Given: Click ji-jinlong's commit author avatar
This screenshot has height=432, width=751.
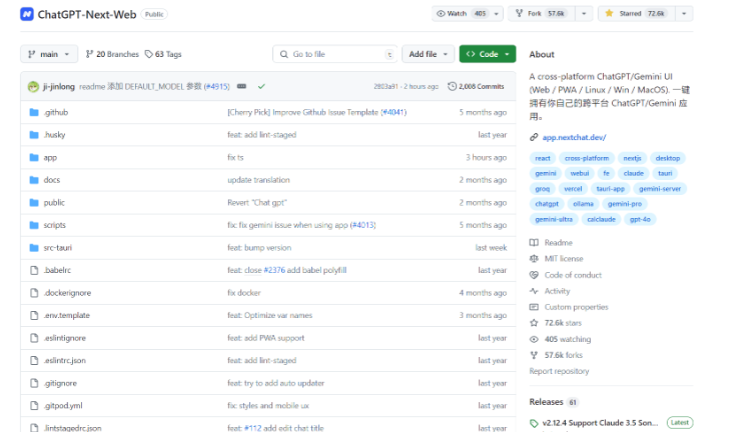Looking at the screenshot, I should 33,87.
